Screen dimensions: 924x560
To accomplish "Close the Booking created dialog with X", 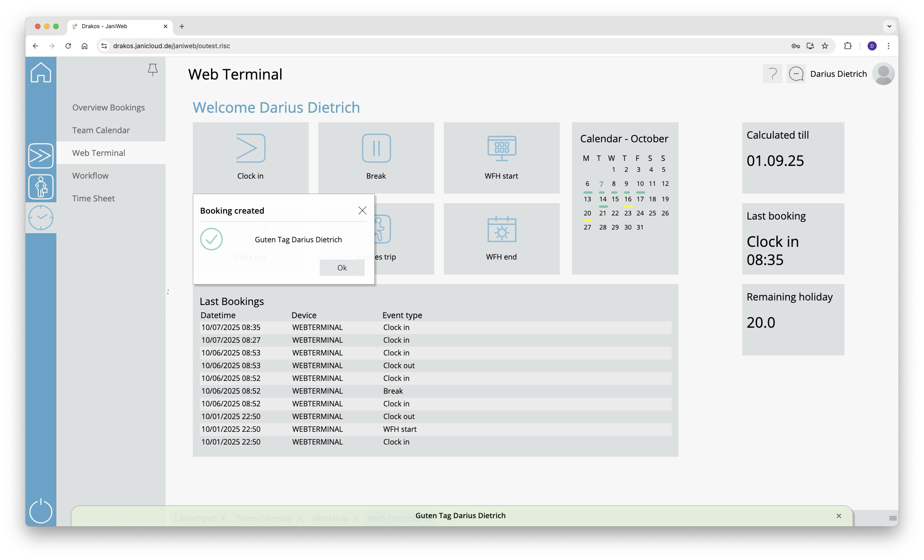I will [362, 210].
